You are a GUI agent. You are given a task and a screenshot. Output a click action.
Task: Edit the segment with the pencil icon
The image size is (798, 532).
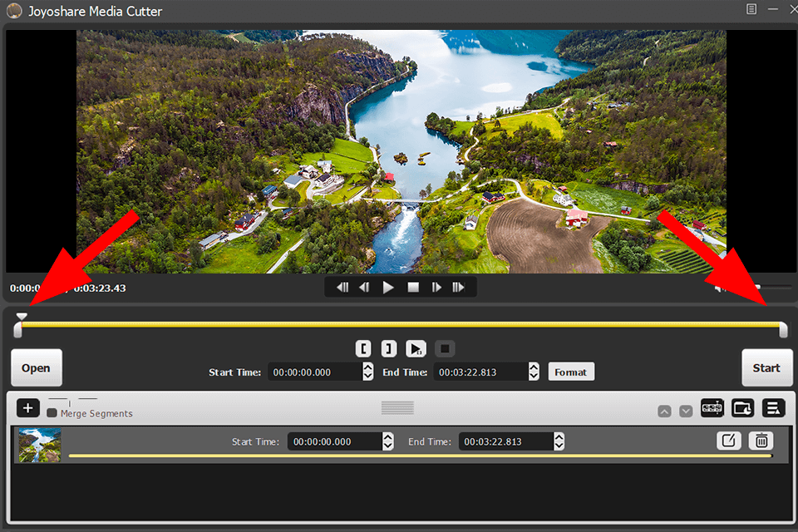(729, 441)
